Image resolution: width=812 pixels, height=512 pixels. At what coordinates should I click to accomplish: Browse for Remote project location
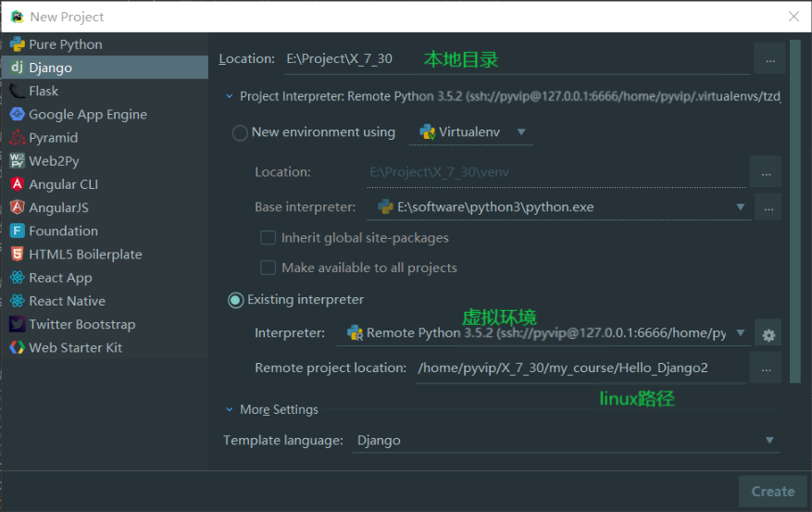click(766, 368)
